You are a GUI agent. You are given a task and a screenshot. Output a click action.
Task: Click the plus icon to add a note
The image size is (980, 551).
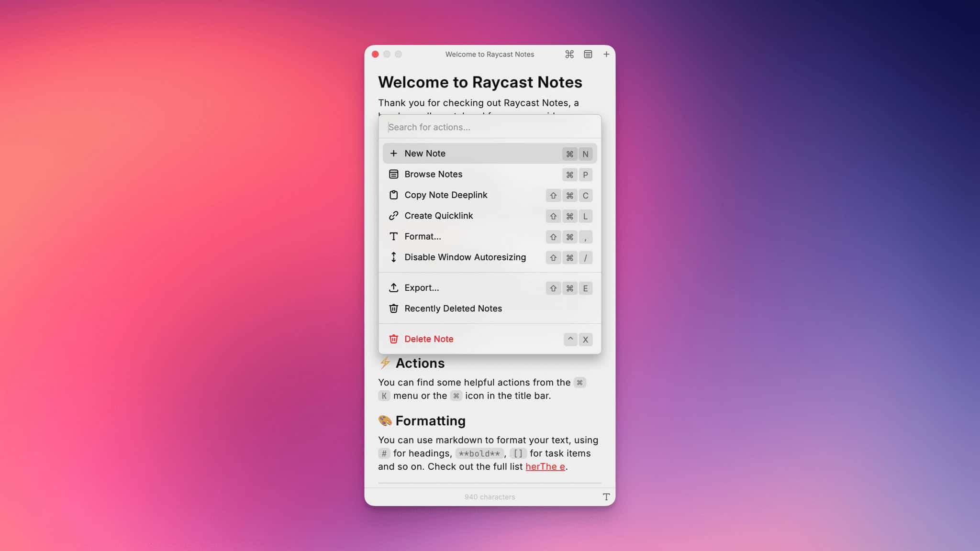click(606, 54)
